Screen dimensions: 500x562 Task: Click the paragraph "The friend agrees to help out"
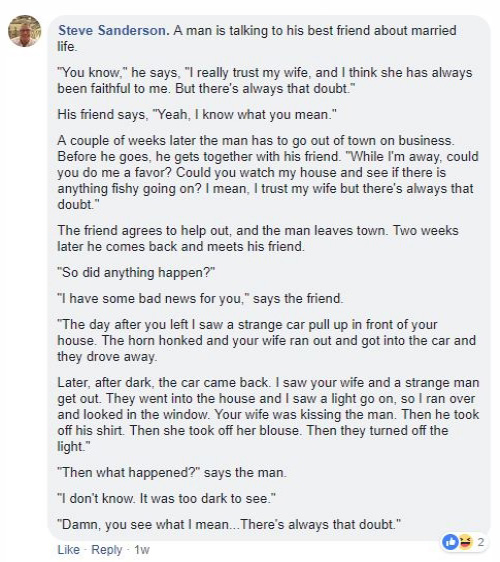pyautogui.click(x=258, y=238)
